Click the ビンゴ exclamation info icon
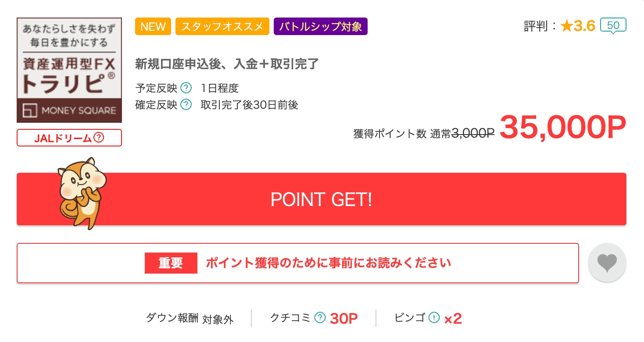The image size is (644, 342). click(x=435, y=318)
